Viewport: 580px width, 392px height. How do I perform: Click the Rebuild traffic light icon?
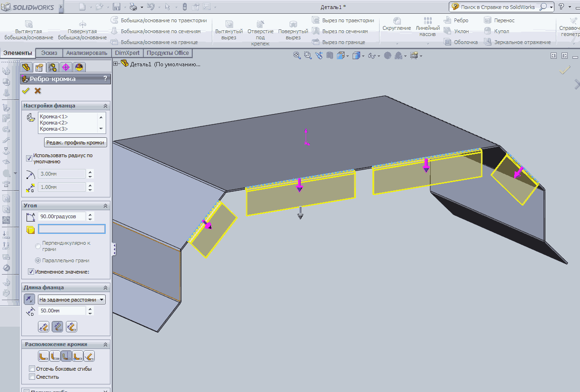point(185,7)
